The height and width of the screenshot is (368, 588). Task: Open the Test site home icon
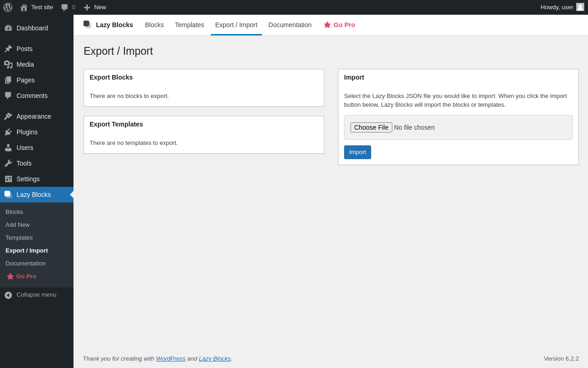pos(24,7)
